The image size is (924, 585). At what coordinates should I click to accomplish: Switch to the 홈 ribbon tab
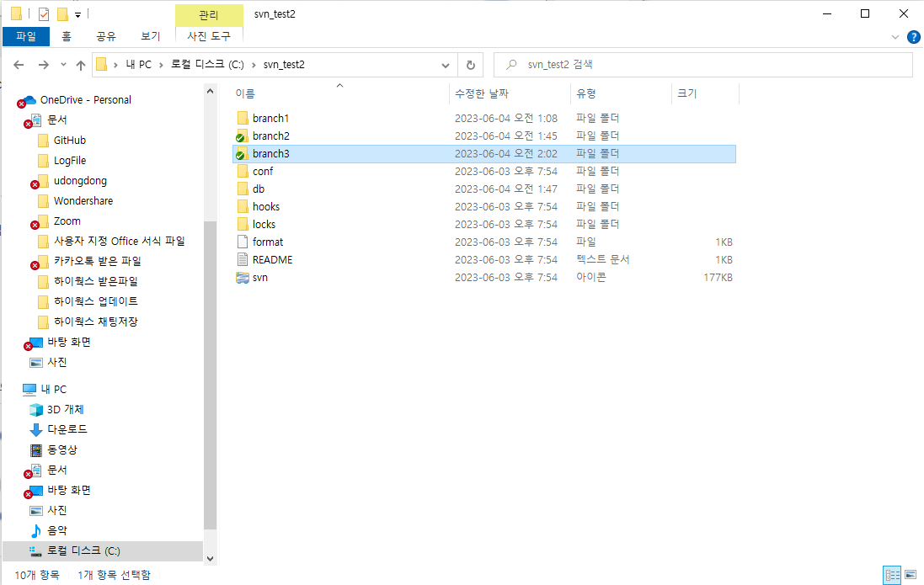(x=67, y=36)
